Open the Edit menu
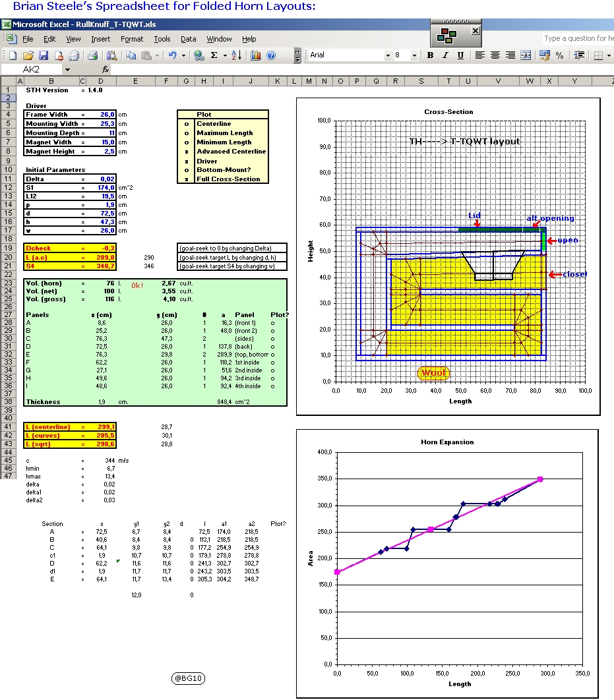The image size is (614, 700). pos(49,39)
